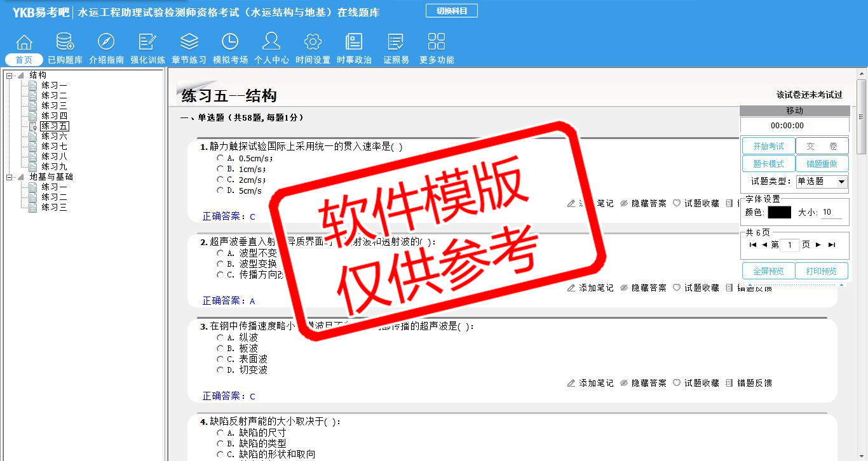Go to 个人中心 user icon
The image size is (868, 461).
pyautogui.click(x=271, y=42)
